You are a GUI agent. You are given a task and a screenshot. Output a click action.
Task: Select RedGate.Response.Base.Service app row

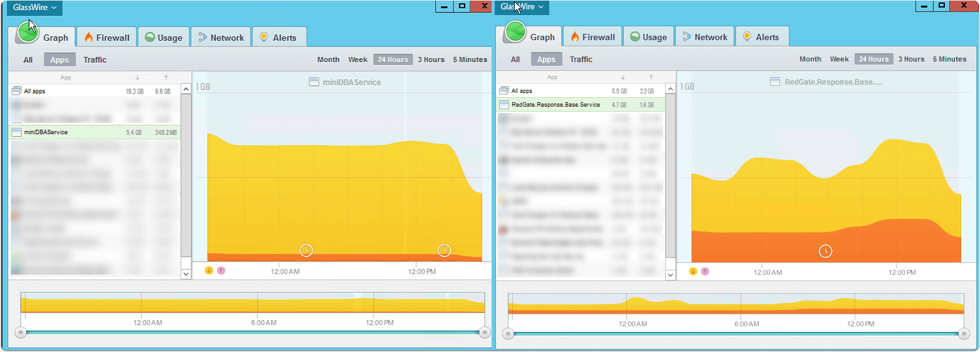(x=581, y=105)
